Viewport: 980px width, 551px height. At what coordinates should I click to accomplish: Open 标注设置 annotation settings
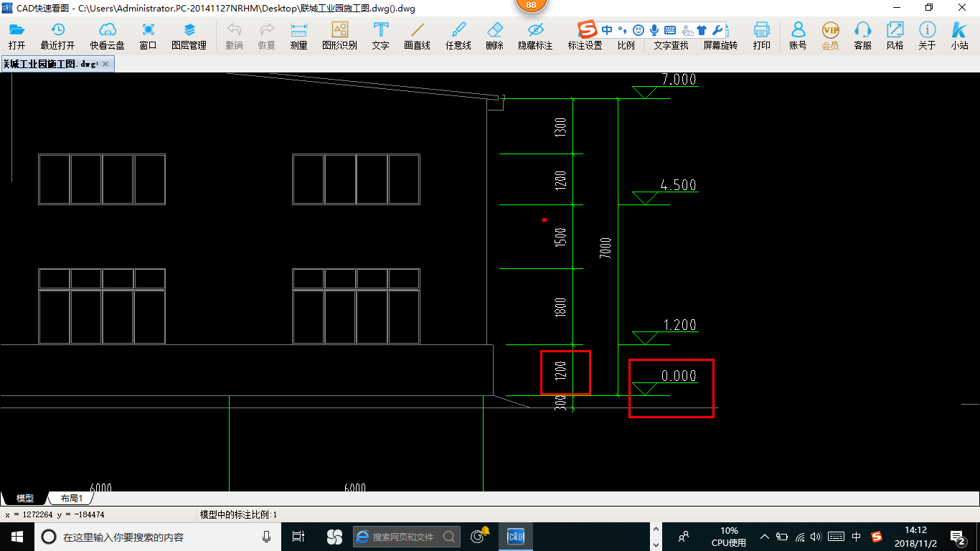(x=585, y=44)
